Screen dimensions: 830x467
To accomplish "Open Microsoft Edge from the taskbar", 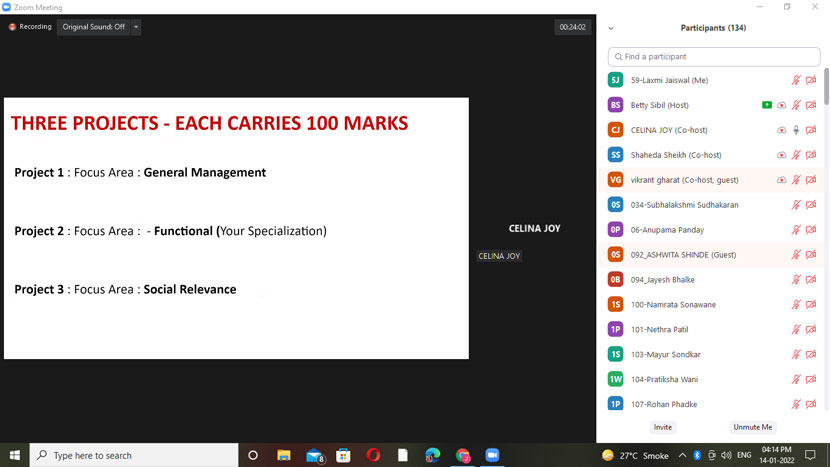I will [x=432, y=455].
